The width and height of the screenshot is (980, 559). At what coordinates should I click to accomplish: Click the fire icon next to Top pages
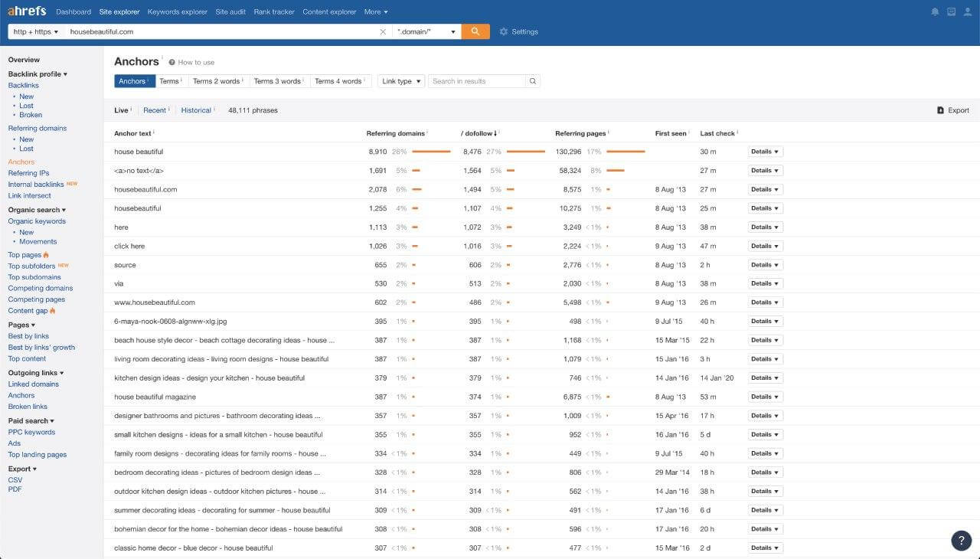(46, 255)
